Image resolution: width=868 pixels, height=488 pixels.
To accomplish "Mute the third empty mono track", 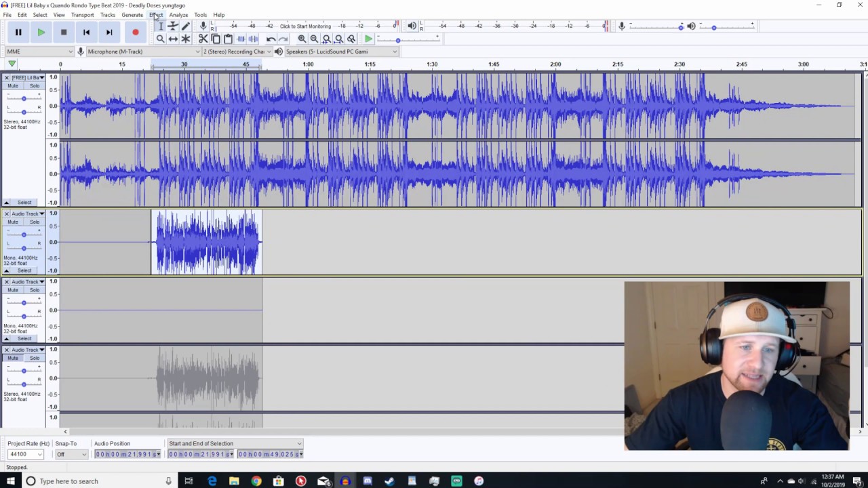I will 13,289.
